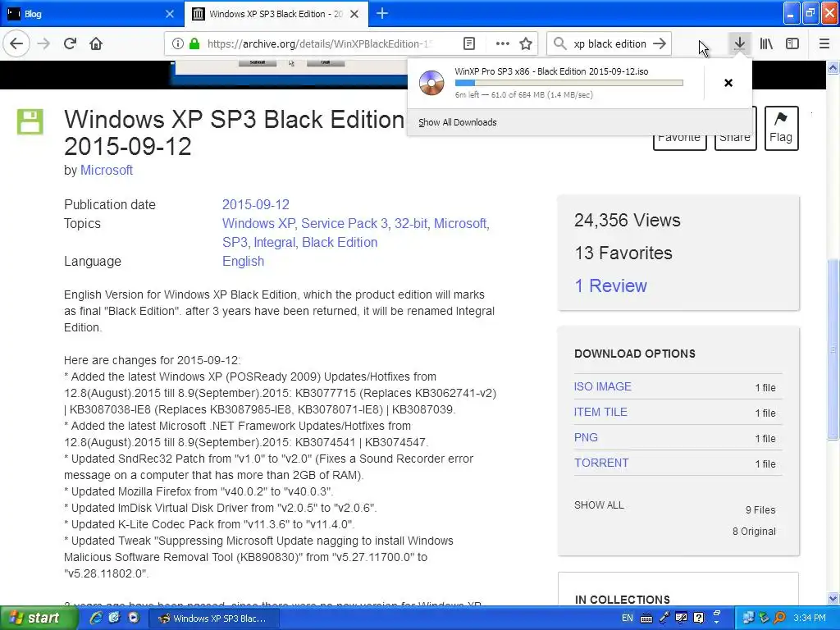Click the Windows Media Player quick launch icon
Image resolution: width=840 pixels, height=630 pixels.
tap(134, 619)
